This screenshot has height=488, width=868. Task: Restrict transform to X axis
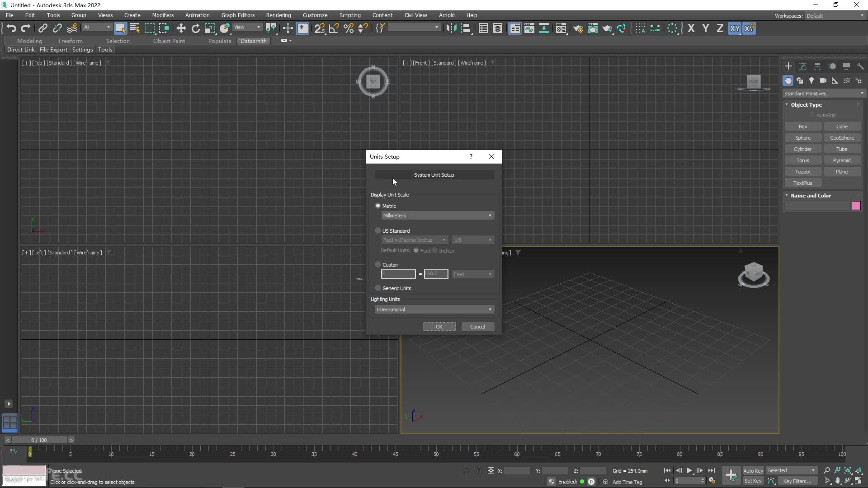[691, 28]
